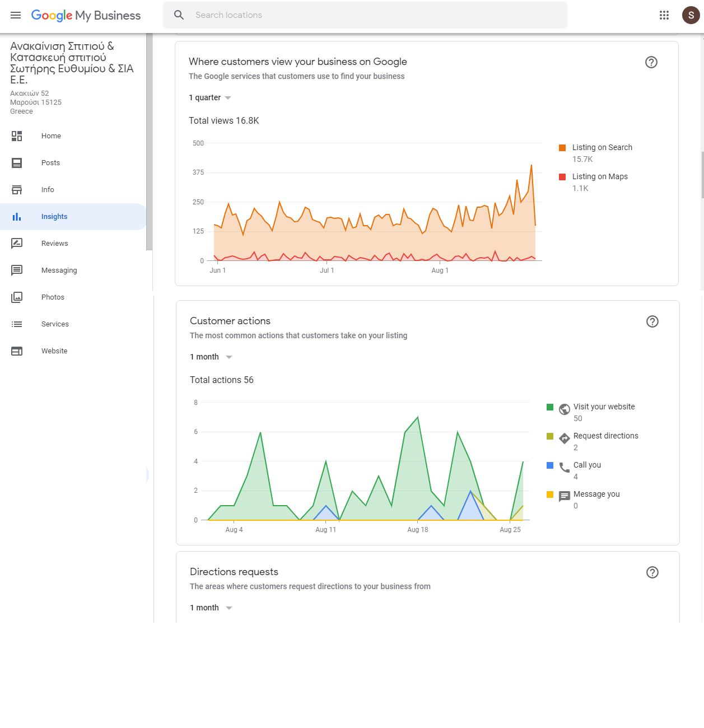Open the Reviews icon in sidebar
The height and width of the screenshot is (728, 704).
(17, 243)
